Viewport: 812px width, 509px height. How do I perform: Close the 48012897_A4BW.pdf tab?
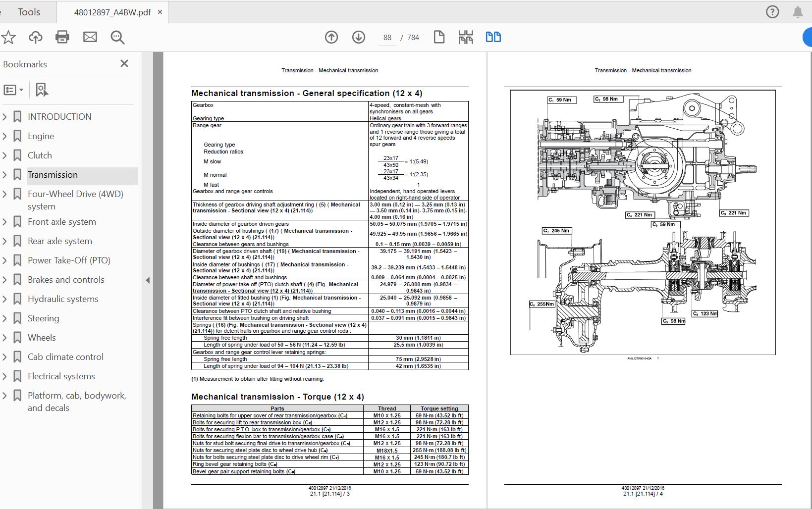click(x=160, y=12)
